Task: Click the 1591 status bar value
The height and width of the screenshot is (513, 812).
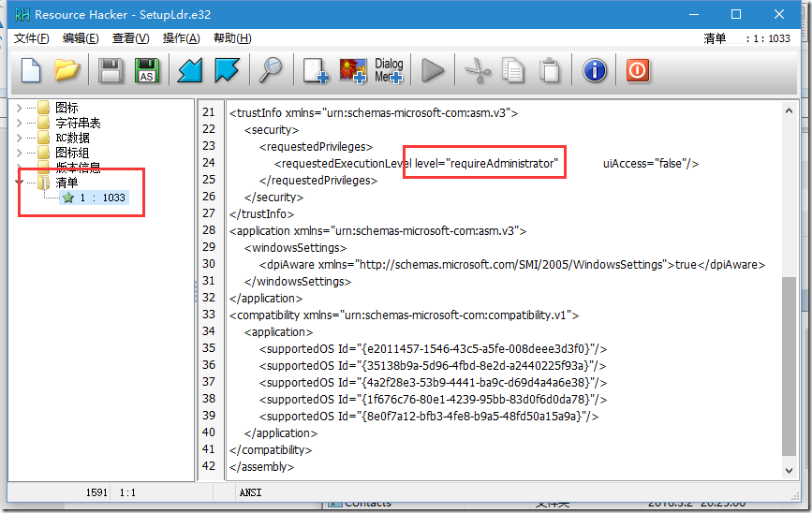Action: [x=96, y=492]
